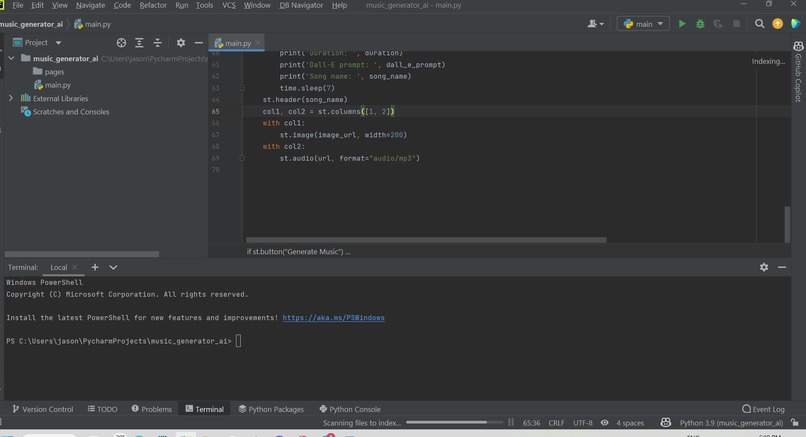
Task: Open the aka.ms/PSWindows link
Action: point(333,318)
